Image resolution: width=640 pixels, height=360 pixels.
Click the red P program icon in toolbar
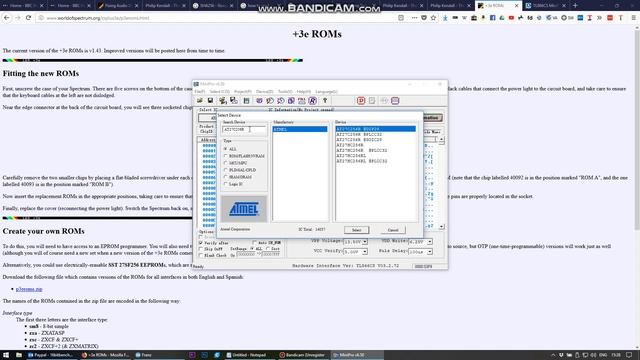[361, 100]
